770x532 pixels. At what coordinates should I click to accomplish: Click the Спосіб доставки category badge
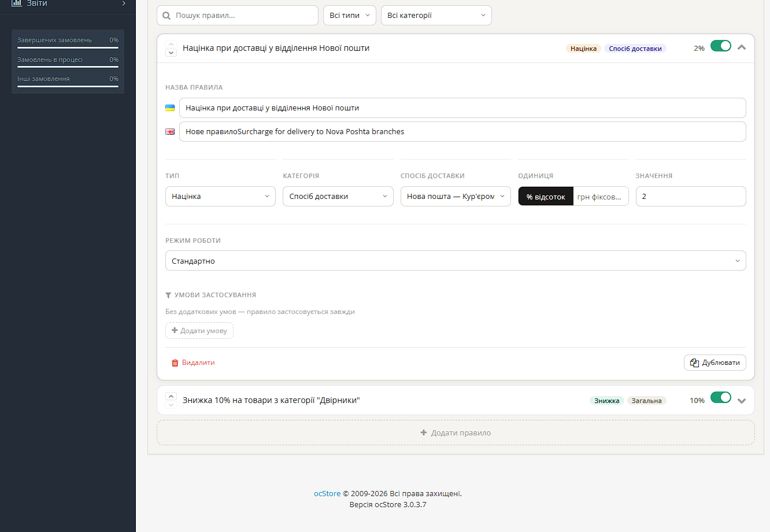tap(635, 49)
